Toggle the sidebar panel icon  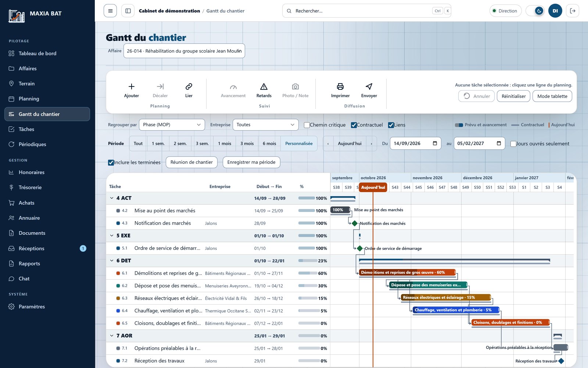pyautogui.click(x=128, y=11)
